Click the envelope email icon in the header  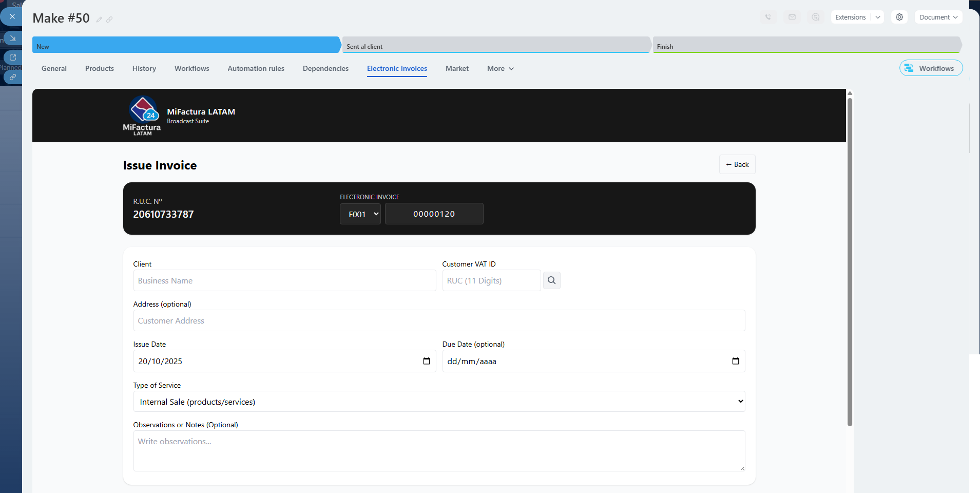[792, 17]
